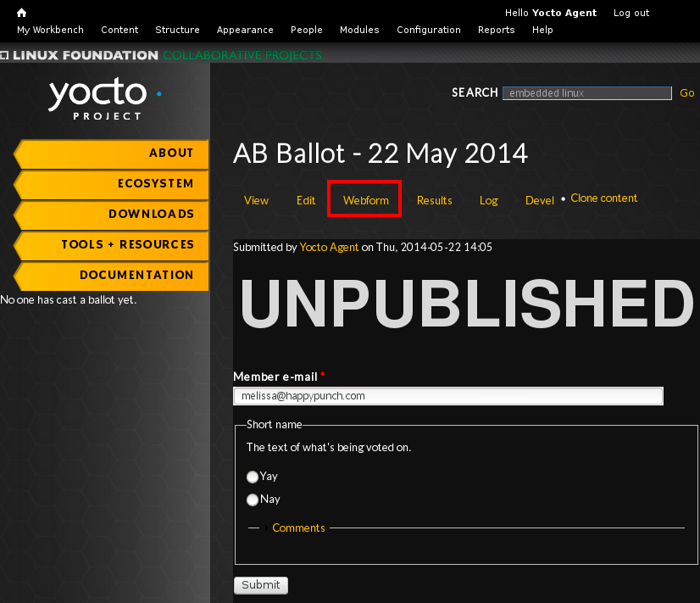Image resolution: width=700 pixels, height=603 pixels.
Task: Click the search text field
Action: (x=586, y=93)
